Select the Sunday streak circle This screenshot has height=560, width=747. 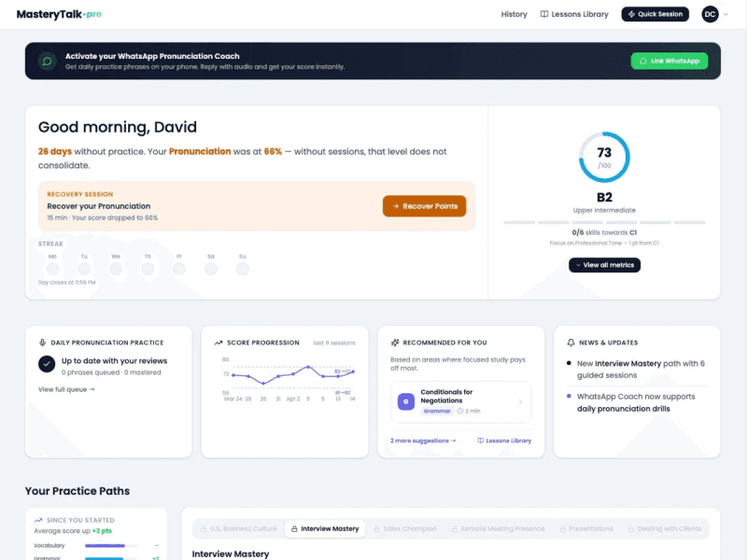(243, 269)
